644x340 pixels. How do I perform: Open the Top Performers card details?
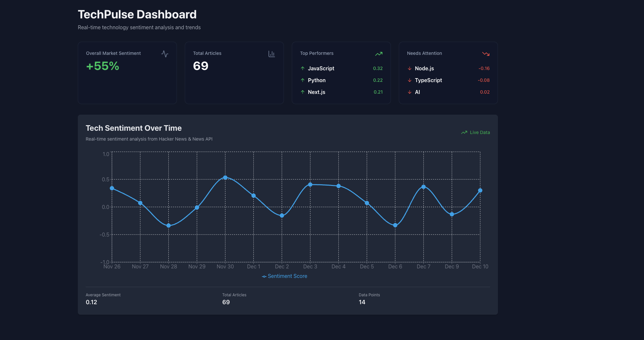click(x=341, y=73)
